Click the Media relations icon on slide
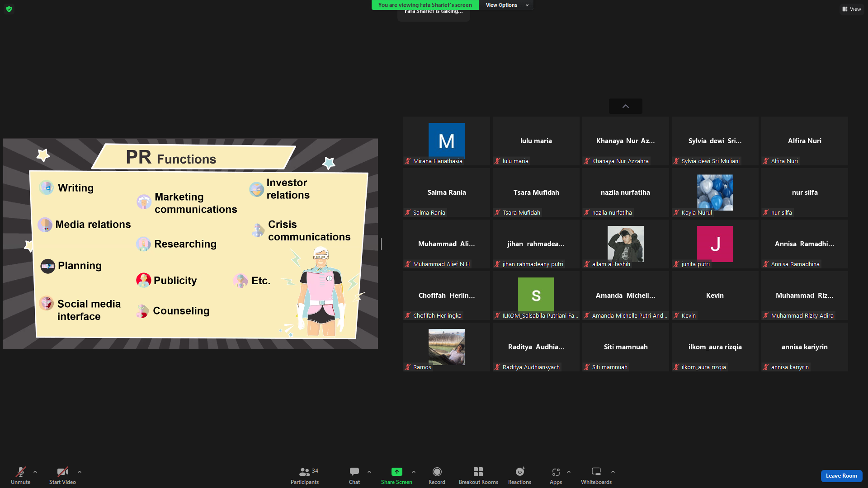This screenshot has width=868, height=488. tap(45, 225)
